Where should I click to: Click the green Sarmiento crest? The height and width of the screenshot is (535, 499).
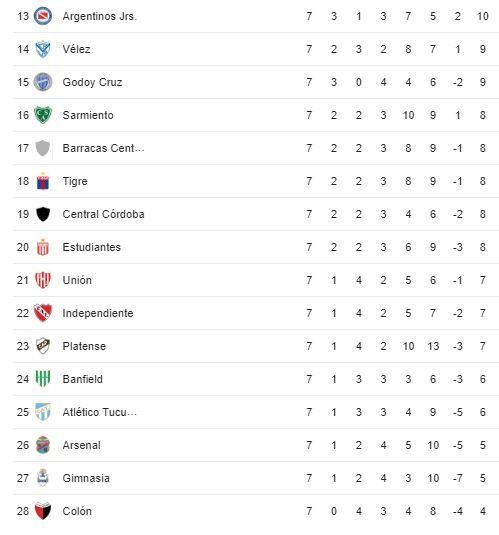43,115
